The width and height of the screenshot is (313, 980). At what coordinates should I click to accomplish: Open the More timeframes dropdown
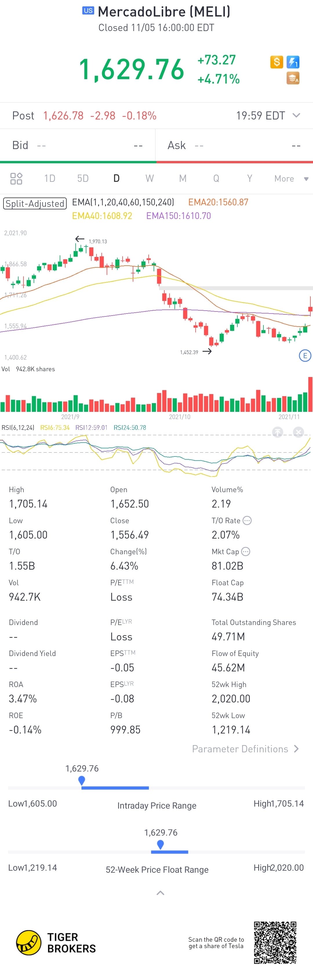(291, 178)
